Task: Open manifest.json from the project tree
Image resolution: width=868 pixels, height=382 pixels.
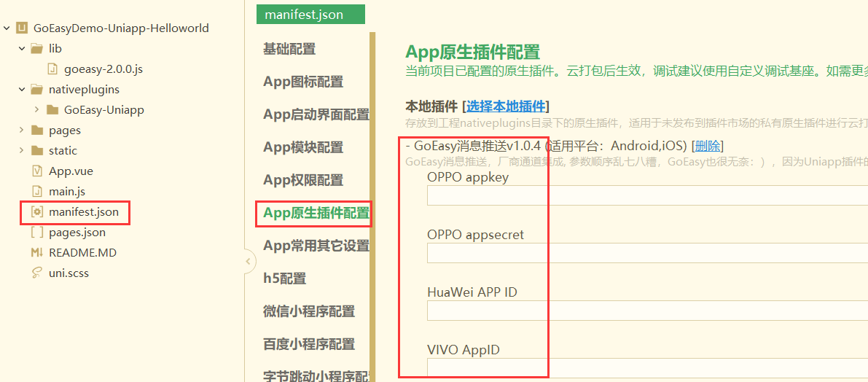Action: [84, 212]
